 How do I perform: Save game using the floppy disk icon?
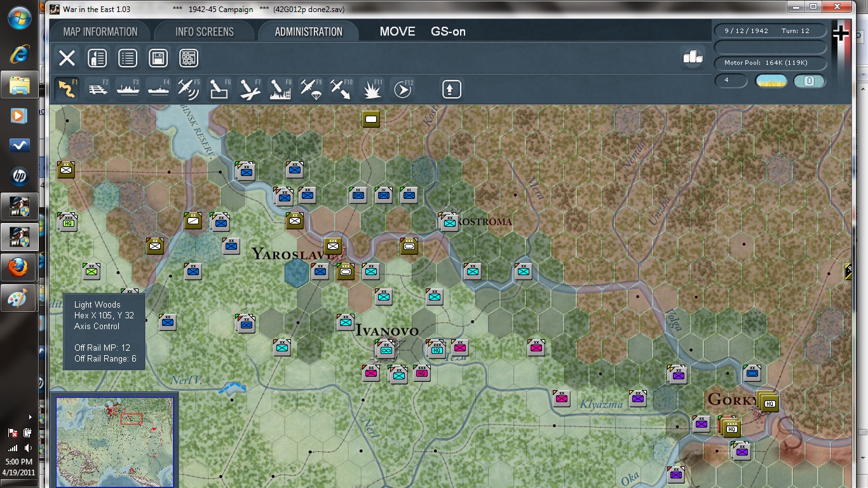pos(158,58)
